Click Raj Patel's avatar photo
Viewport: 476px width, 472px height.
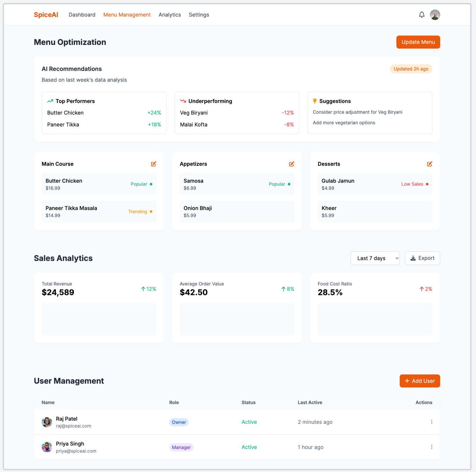[x=47, y=422]
